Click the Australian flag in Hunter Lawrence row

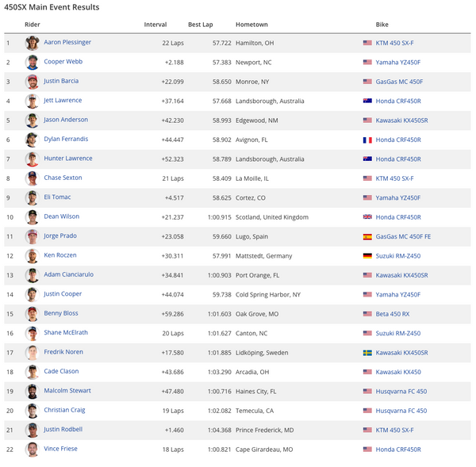pyautogui.click(x=367, y=159)
